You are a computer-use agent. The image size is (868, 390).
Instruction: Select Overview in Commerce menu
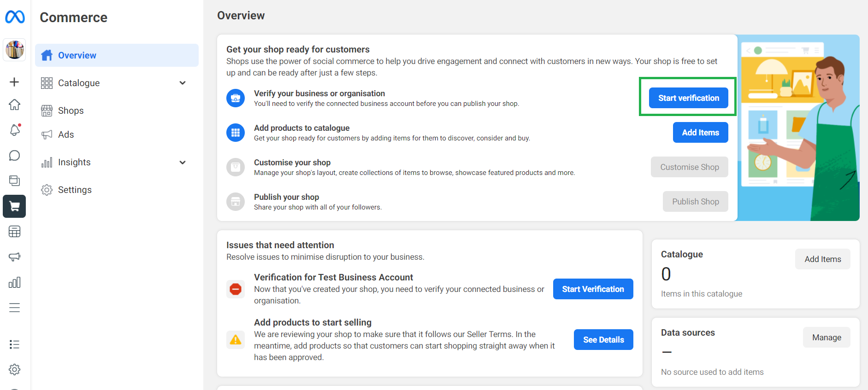pos(117,55)
